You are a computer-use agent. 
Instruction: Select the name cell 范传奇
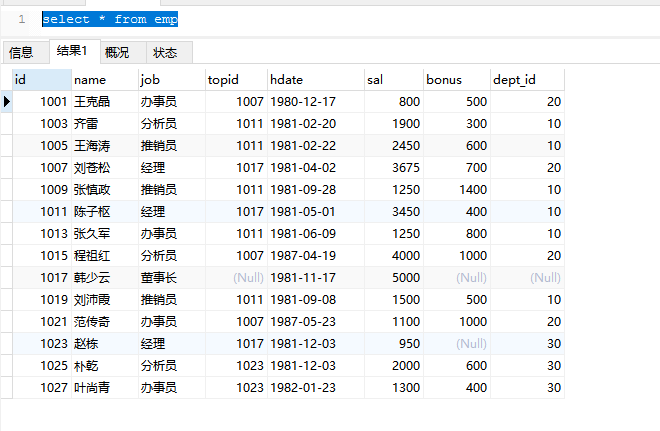point(105,322)
